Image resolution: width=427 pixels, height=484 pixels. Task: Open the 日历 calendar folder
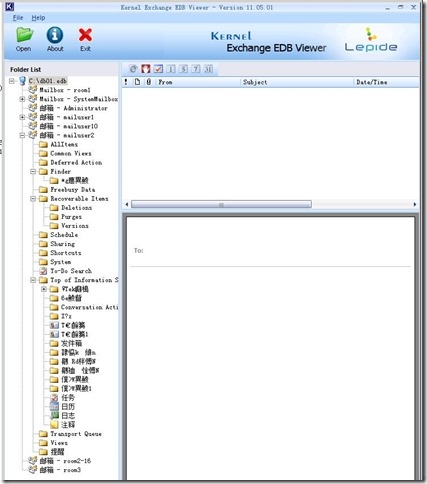[x=68, y=406]
